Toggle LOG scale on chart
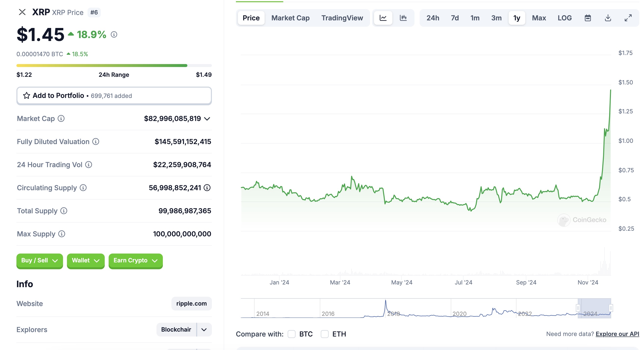This screenshot has width=644, height=350. coord(565,18)
